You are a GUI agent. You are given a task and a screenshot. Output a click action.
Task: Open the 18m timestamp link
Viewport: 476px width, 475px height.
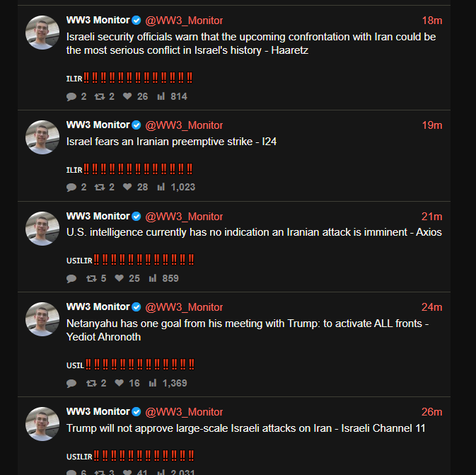(x=432, y=21)
